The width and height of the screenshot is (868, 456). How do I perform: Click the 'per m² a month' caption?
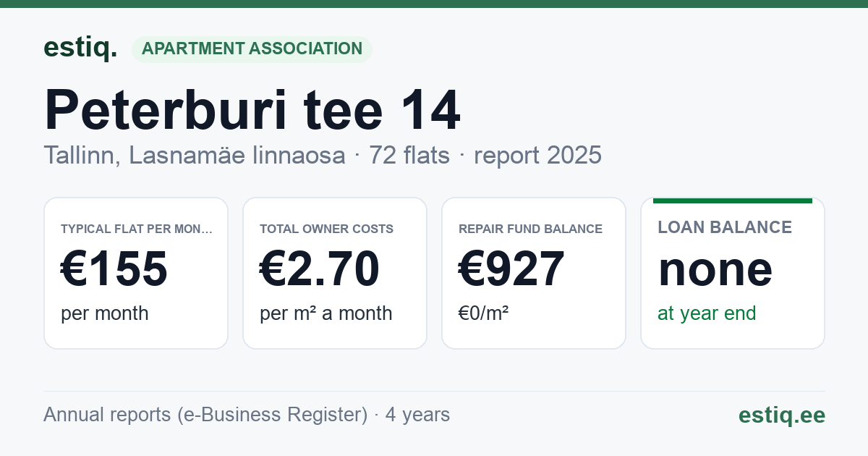(x=326, y=313)
